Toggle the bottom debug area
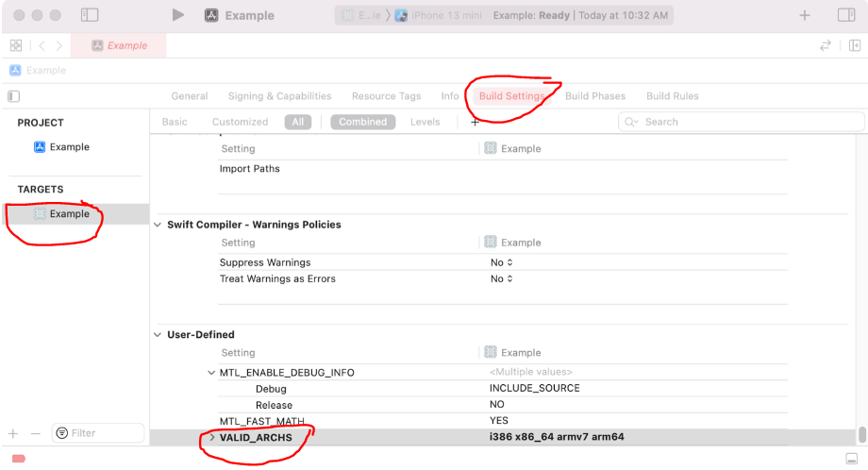The height and width of the screenshot is (470, 868). (x=851, y=459)
